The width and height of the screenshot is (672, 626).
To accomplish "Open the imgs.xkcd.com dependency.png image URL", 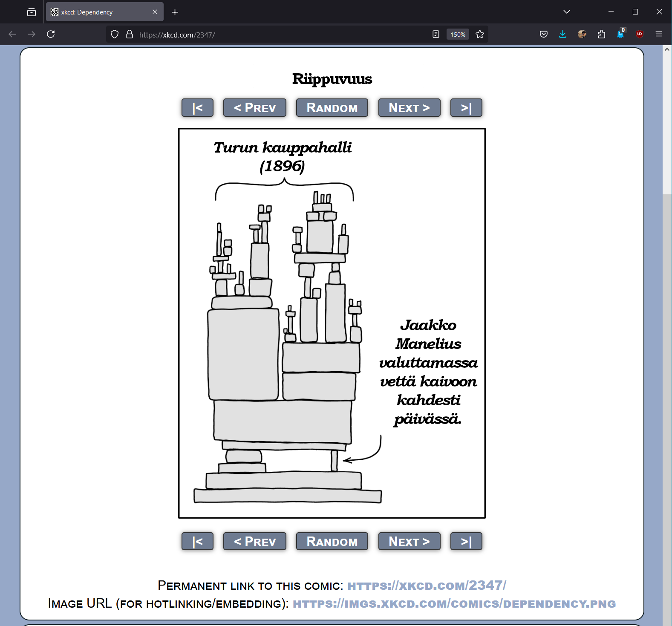I will (454, 604).
